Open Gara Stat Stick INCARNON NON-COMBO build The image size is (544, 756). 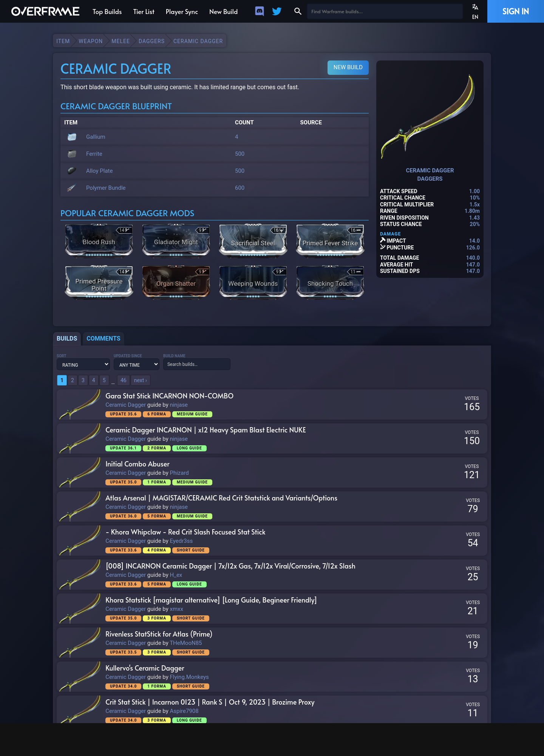coord(169,396)
